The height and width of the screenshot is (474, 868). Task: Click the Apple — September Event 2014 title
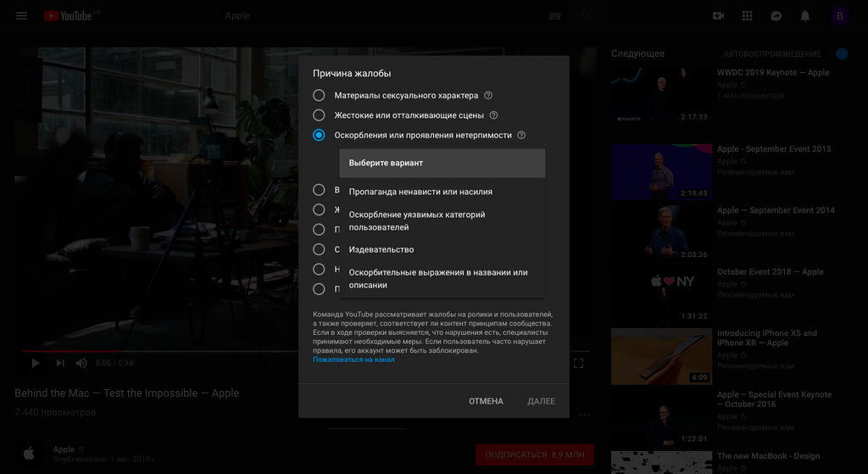point(776,210)
